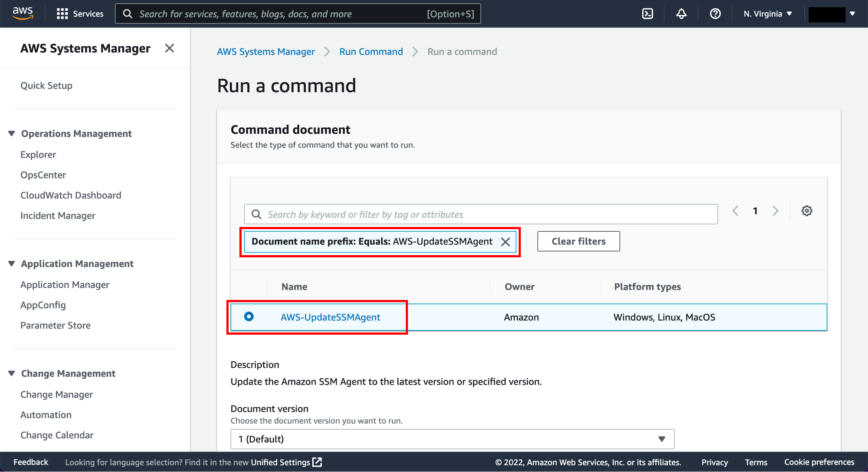The width and height of the screenshot is (868, 472).
Task: Click the CloudShell terminal icon
Action: click(x=648, y=13)
